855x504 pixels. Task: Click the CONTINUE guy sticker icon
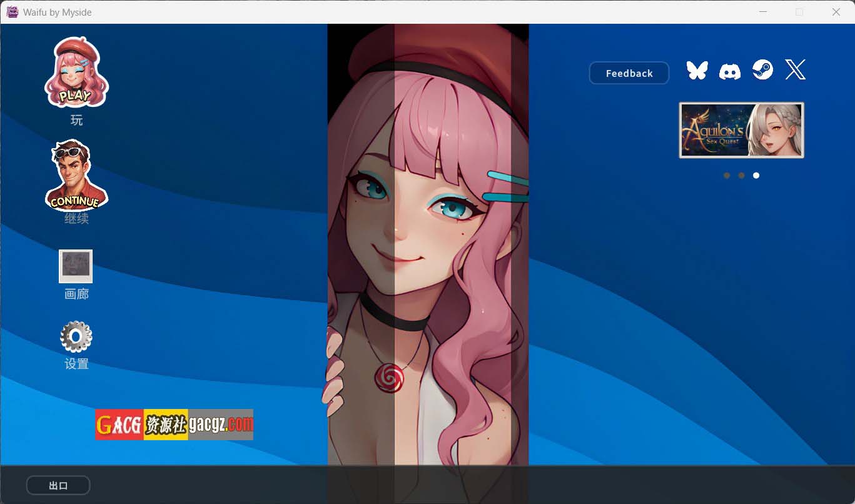pyautogui.click(x=76, y=175)
